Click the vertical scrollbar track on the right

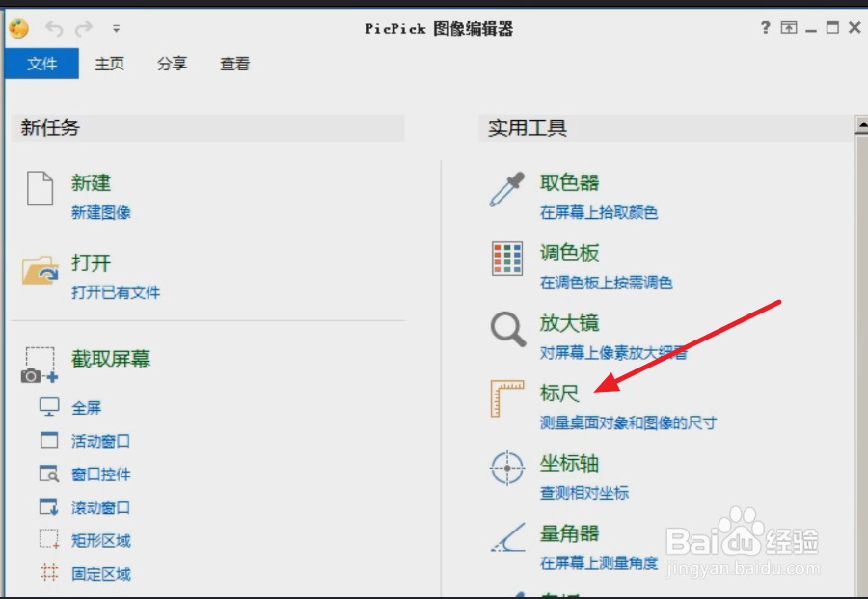coord(861,366)
